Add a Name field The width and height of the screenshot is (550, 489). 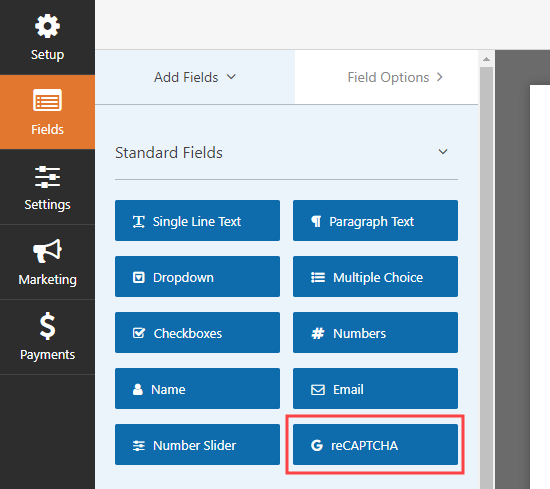point(197,389)
